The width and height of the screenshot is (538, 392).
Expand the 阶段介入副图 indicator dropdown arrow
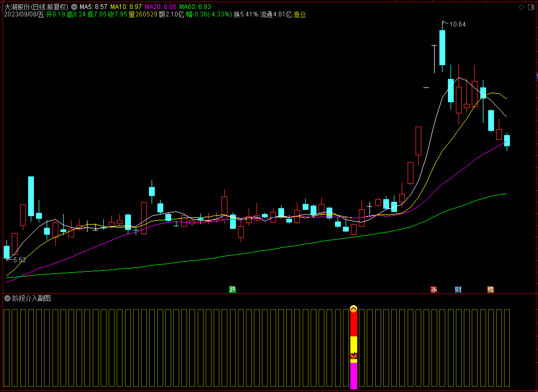(7, 298)
